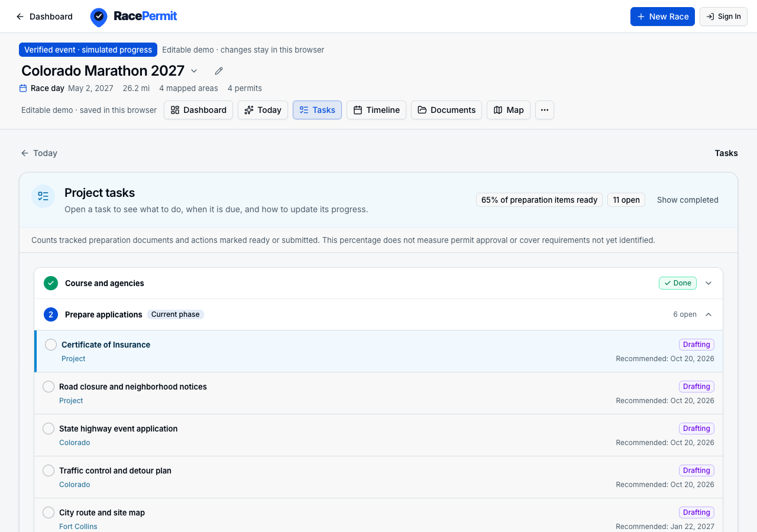This screenshot has width=757, height=532.
Task: Follow the back to Today link
Action: (x=39, y=153)
